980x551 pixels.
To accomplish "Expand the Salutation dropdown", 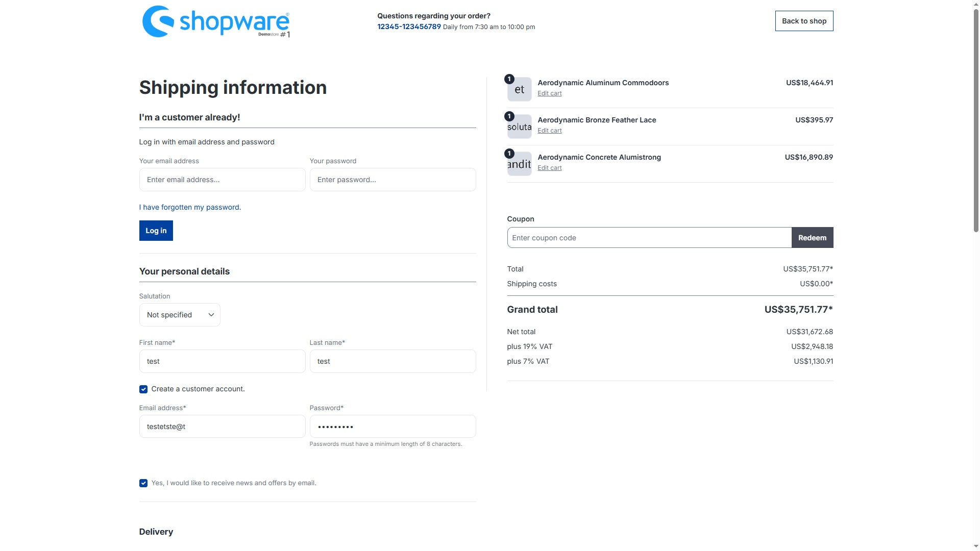I will point(180,315).
